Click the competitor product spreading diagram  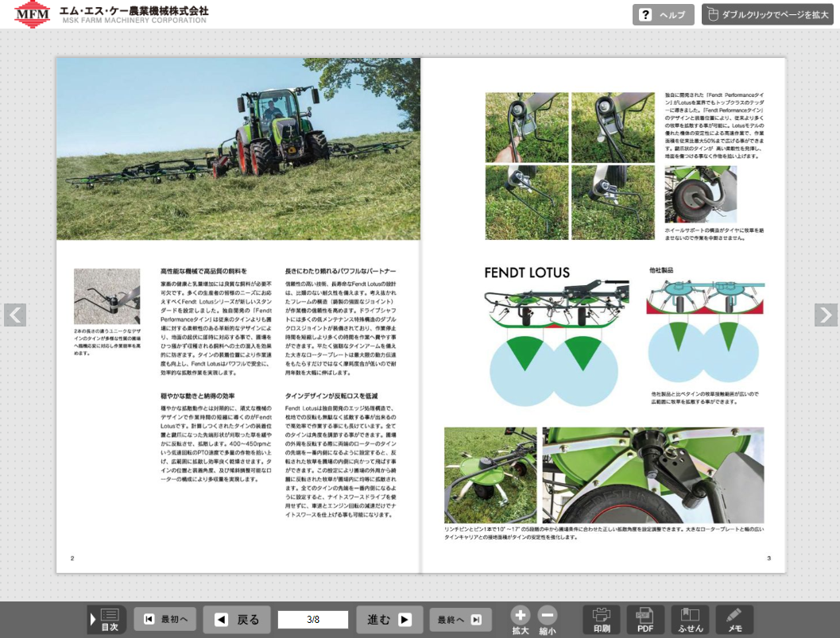[x=705, y=332]
